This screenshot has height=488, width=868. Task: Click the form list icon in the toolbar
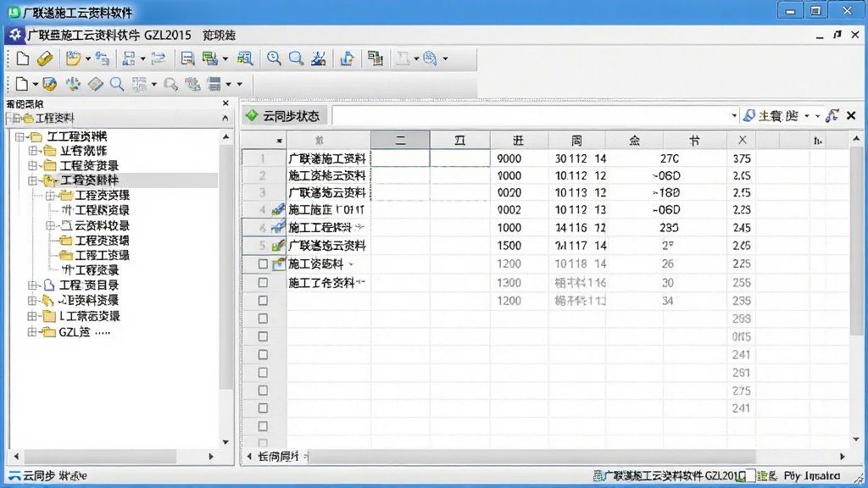[187, 58]
